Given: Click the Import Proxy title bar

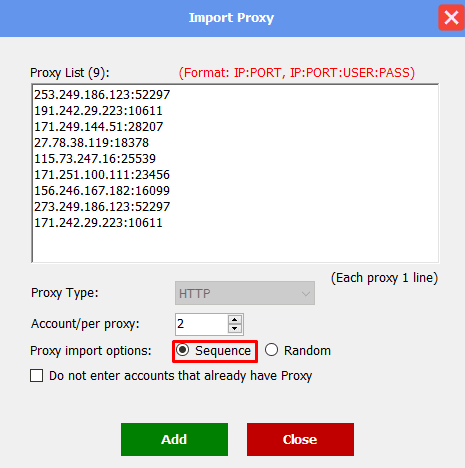Looking at the screenshot, I should coord(231,18).
